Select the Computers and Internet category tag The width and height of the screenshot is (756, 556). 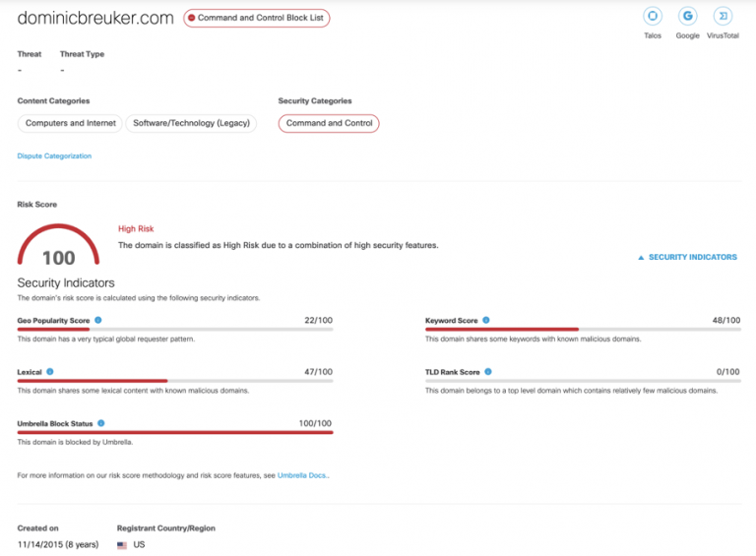click(70, 123)
